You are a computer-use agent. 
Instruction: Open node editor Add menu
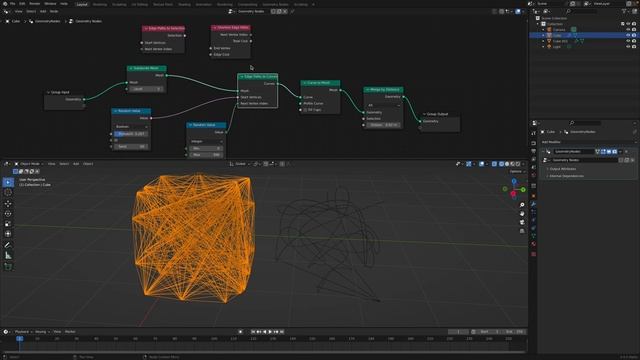[43, 11]
